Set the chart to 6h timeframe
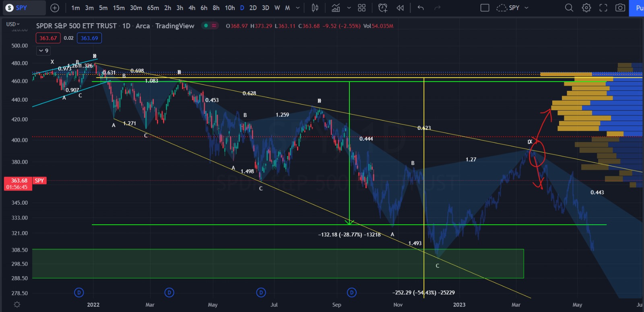The width and height of the screenshot is (644, 312). [x=204, y=8]
